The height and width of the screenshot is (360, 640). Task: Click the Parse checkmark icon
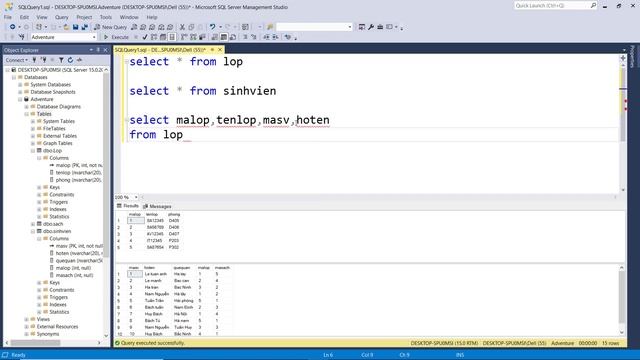click(144, 37)
